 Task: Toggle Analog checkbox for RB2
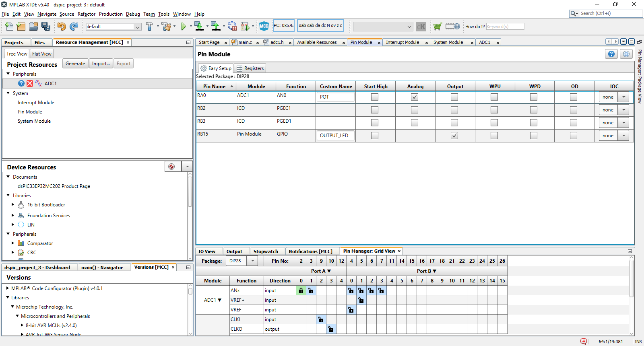(415, 110)
